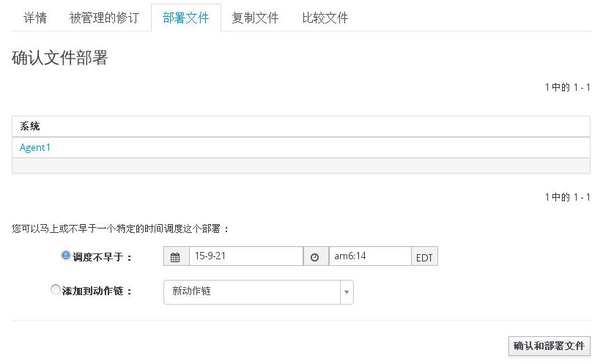The image size is (592, 364).
Task: Select the 部署文件 tab
Action: [186, 18]
